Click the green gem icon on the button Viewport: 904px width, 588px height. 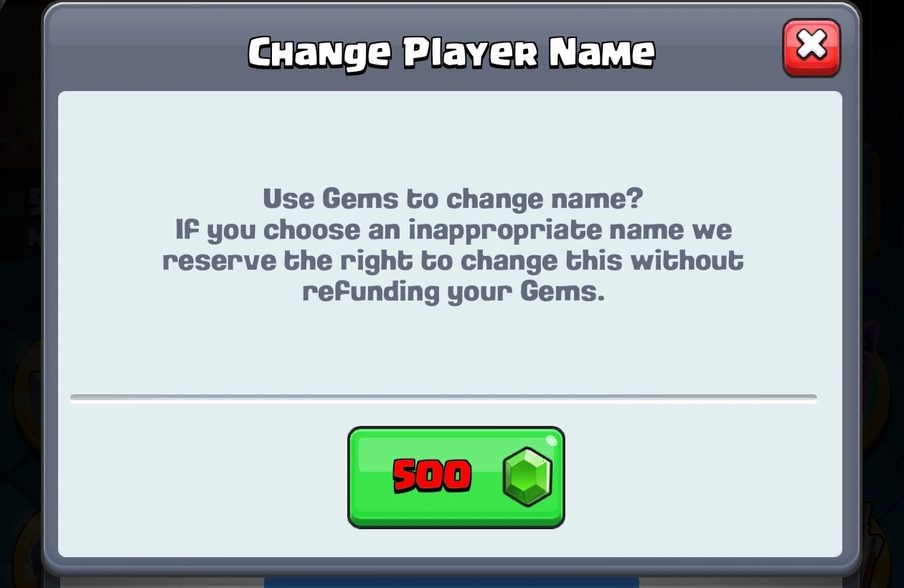point(528,477)
